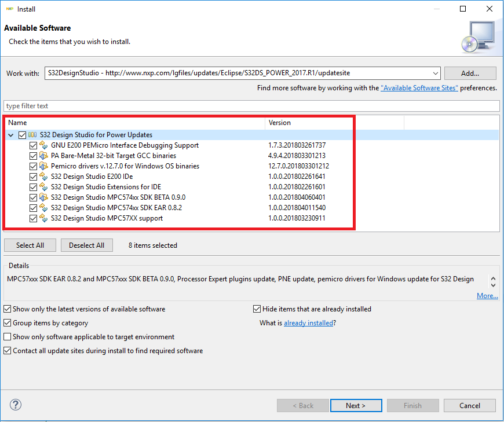Toggle Show only the latest versions checkbox
The image size is (504, 422).
(x=7, y=309)
